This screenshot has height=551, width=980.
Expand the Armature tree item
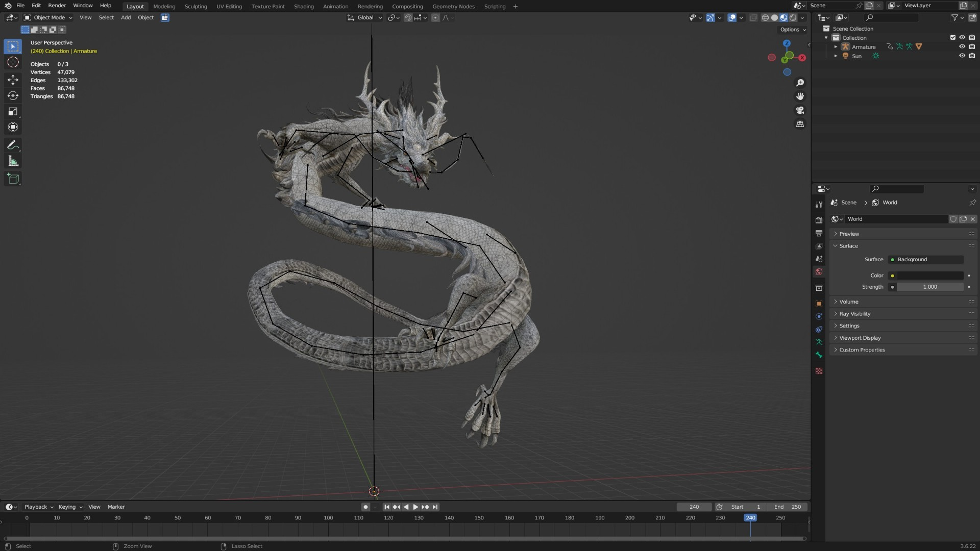point(836,46)
